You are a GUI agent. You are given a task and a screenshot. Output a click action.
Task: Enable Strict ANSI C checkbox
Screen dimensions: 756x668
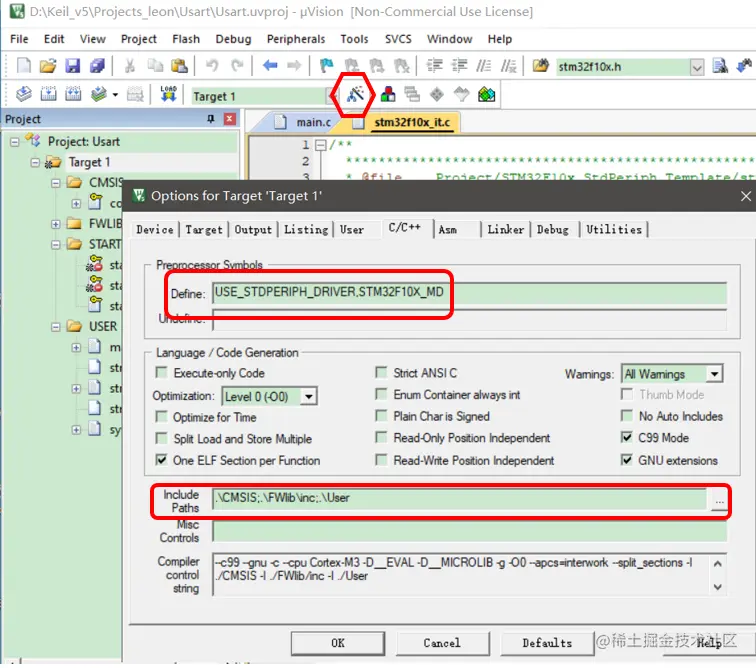click(381, 372)
